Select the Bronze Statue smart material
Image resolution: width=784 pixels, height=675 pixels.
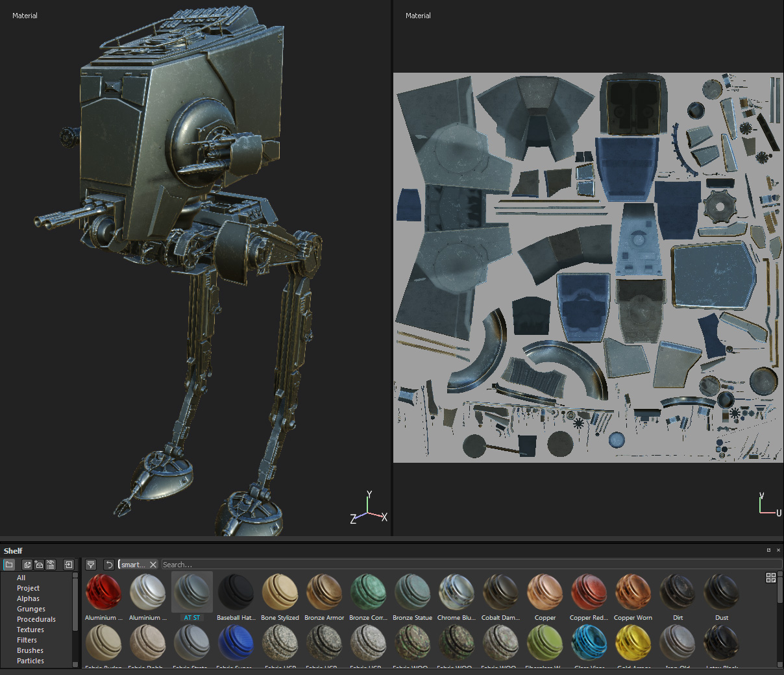click(x=412, y=597)
